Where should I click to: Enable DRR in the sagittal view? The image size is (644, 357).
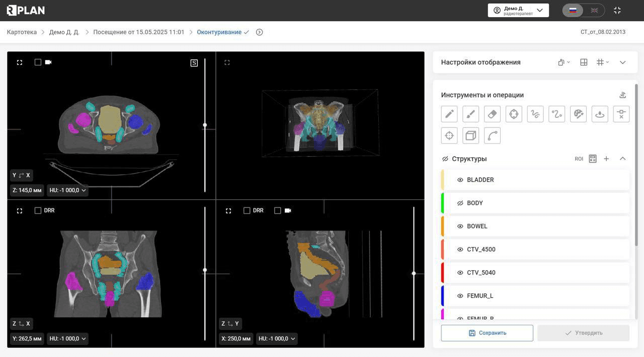click(247, 210)
